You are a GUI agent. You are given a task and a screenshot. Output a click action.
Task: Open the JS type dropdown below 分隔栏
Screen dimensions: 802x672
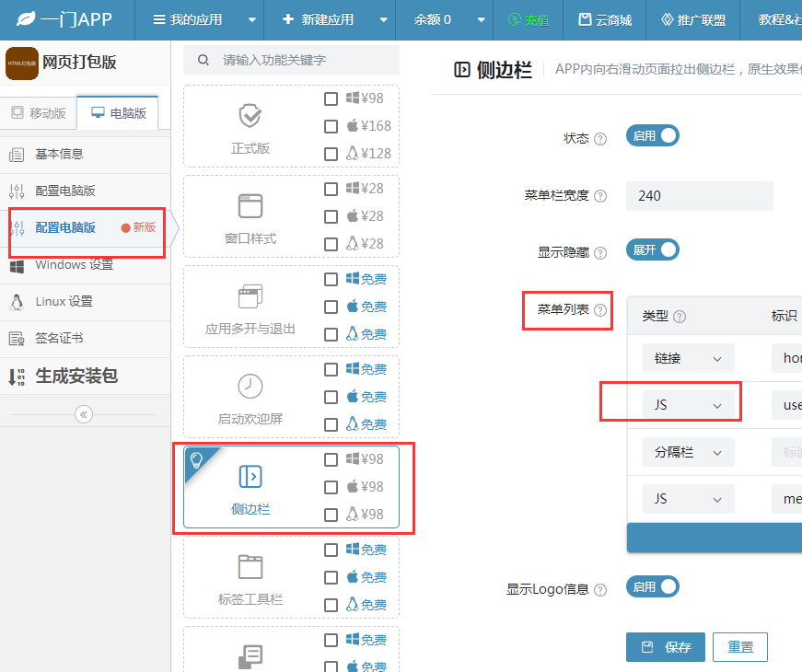click(x=689, y=499)
